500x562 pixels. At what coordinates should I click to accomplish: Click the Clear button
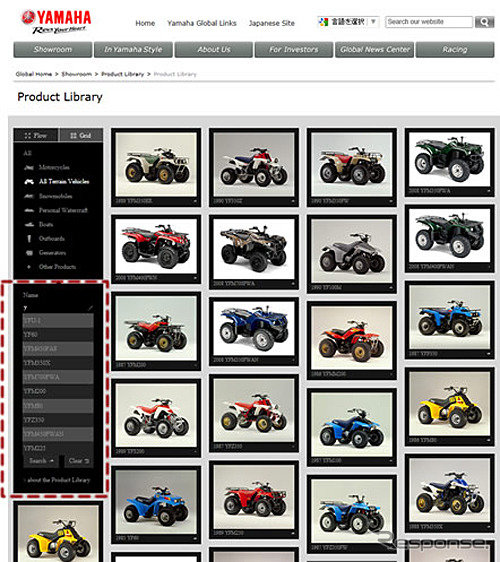tap(79, 461)
